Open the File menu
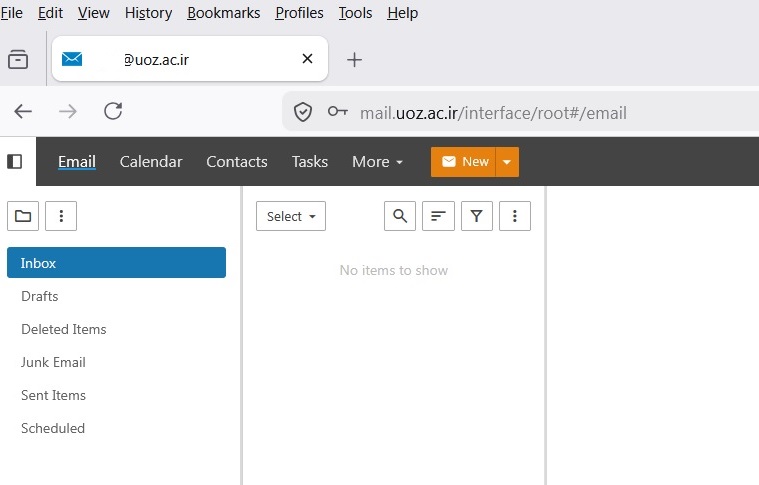 (x=12, y=13)
